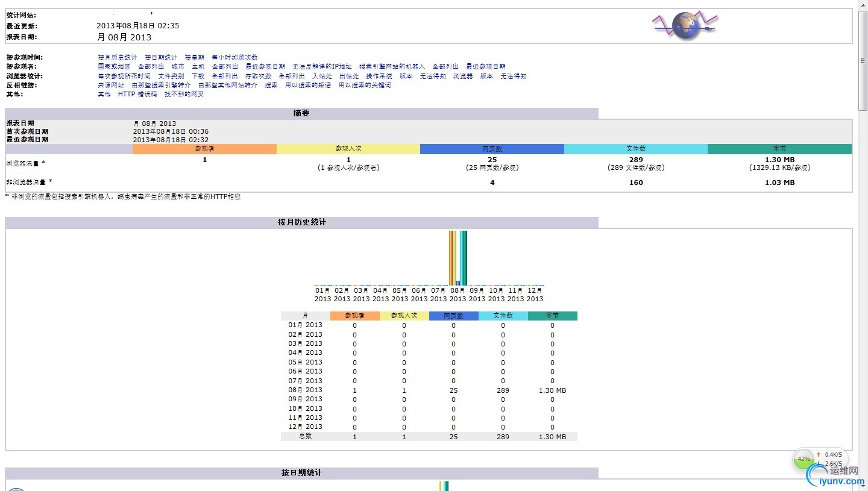Viewport: 868px width, 491px height.
Task: Jump to 按日期统计 via the navigation link
Action: 161,58
